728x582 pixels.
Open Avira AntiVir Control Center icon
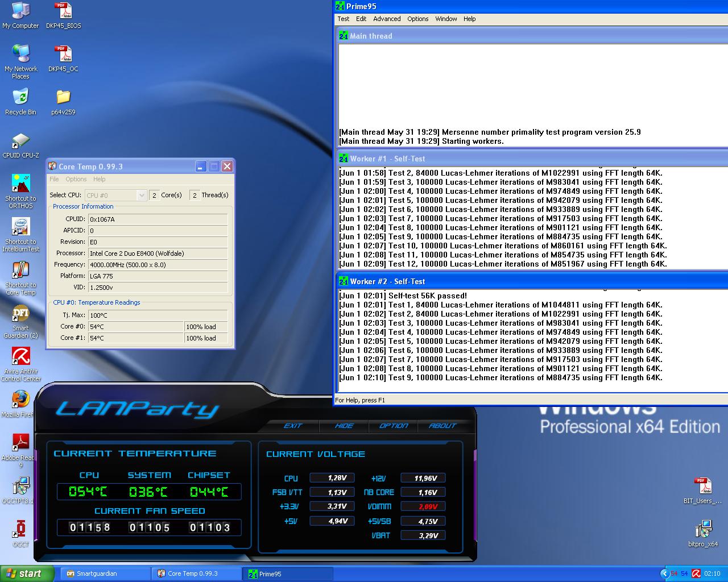click(x=20, y=364)
